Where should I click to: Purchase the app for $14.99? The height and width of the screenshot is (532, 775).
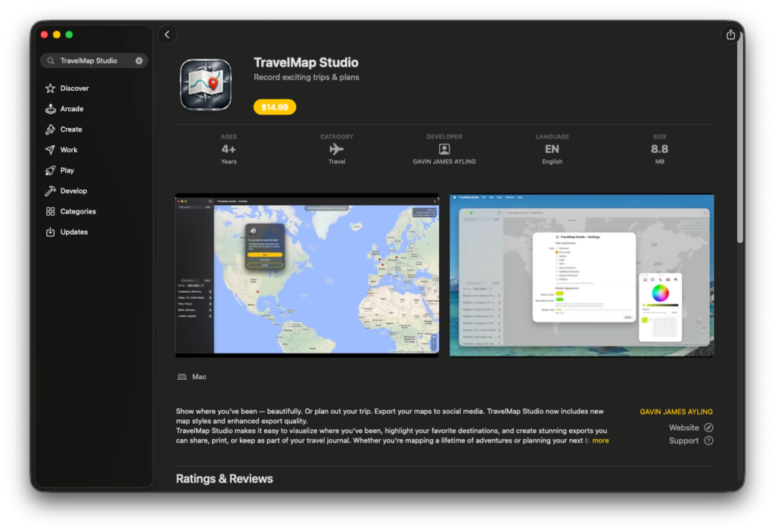[x=274, y=107]
